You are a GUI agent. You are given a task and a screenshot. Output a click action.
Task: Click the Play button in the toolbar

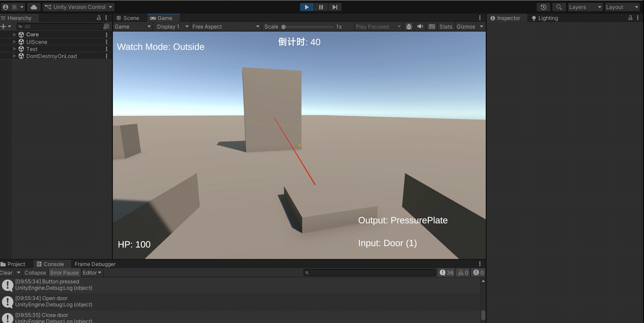click(x=307, y=7)
